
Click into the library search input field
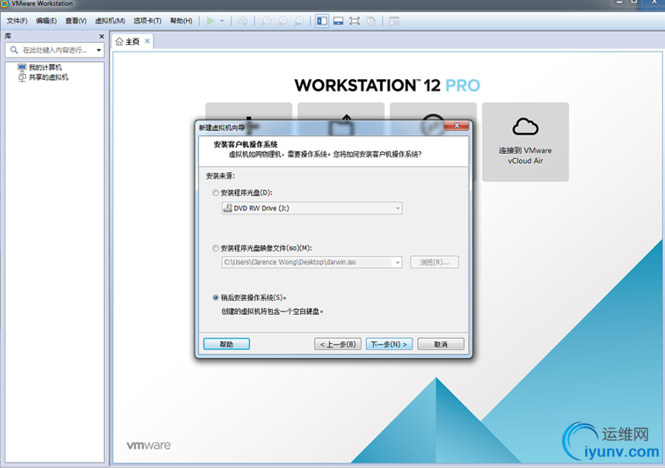coord(55,50)
